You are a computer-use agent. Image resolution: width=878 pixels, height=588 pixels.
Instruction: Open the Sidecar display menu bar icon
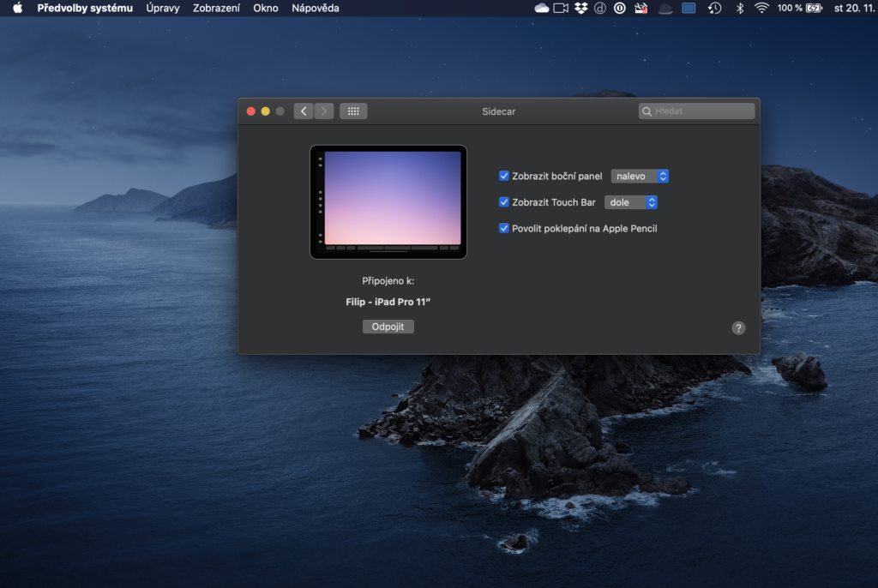[689, 8]
